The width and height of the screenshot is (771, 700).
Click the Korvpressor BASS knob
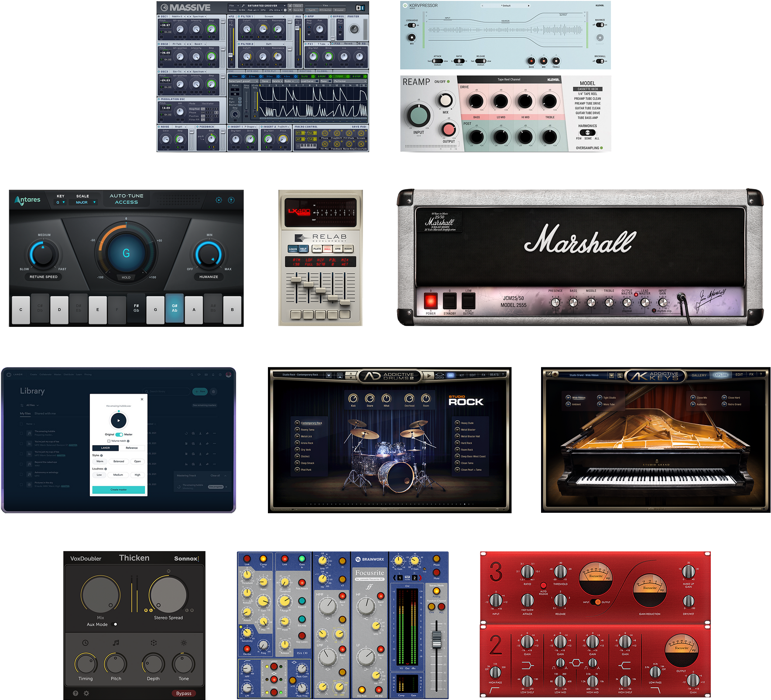click(x=531, y=61)
